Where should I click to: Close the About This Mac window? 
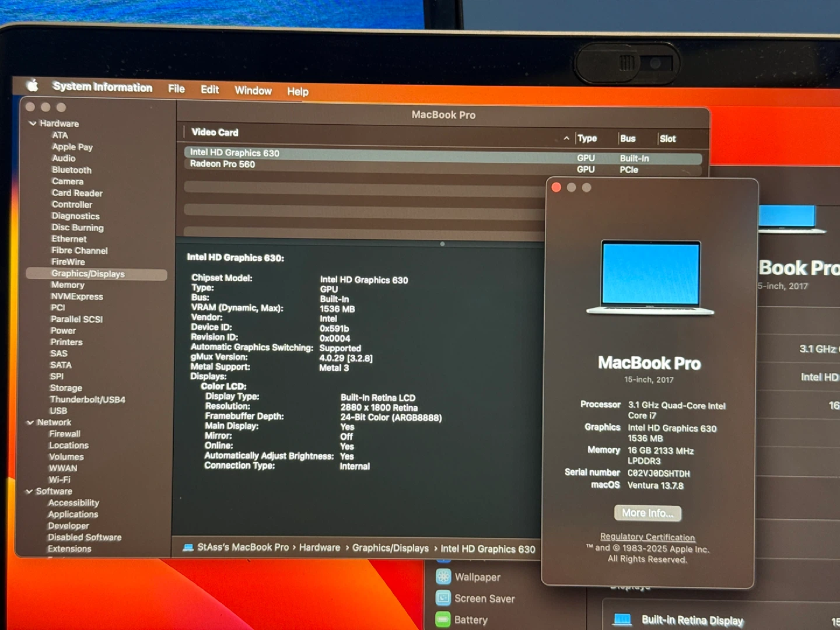click(556, 187)
